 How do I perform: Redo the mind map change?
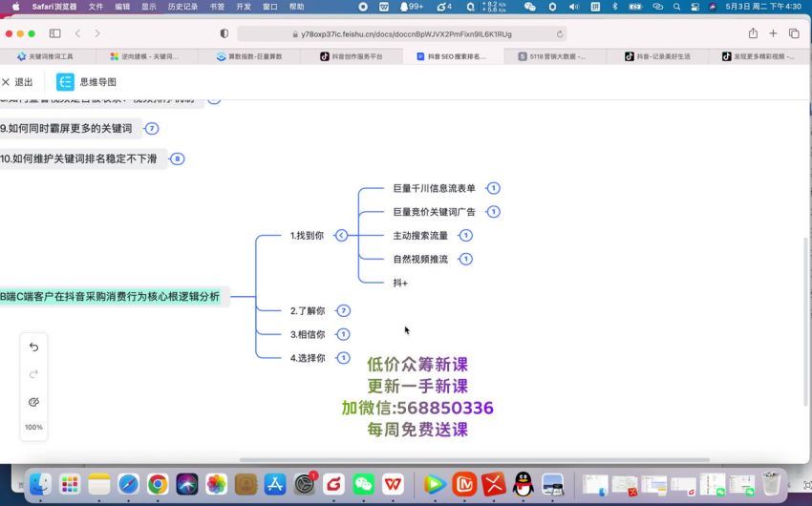pyautogui.click(x=33, y=374)
